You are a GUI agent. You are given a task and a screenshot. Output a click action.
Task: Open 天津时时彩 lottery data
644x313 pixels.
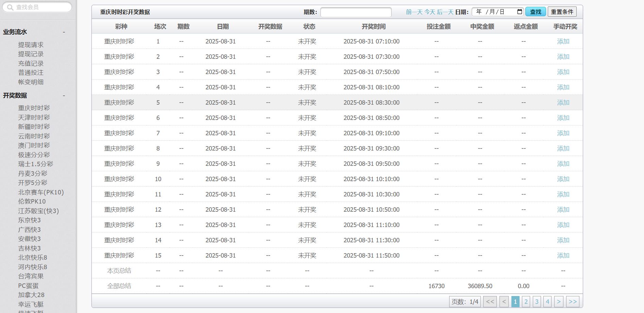pyautogui.click(x=34, y=117)
